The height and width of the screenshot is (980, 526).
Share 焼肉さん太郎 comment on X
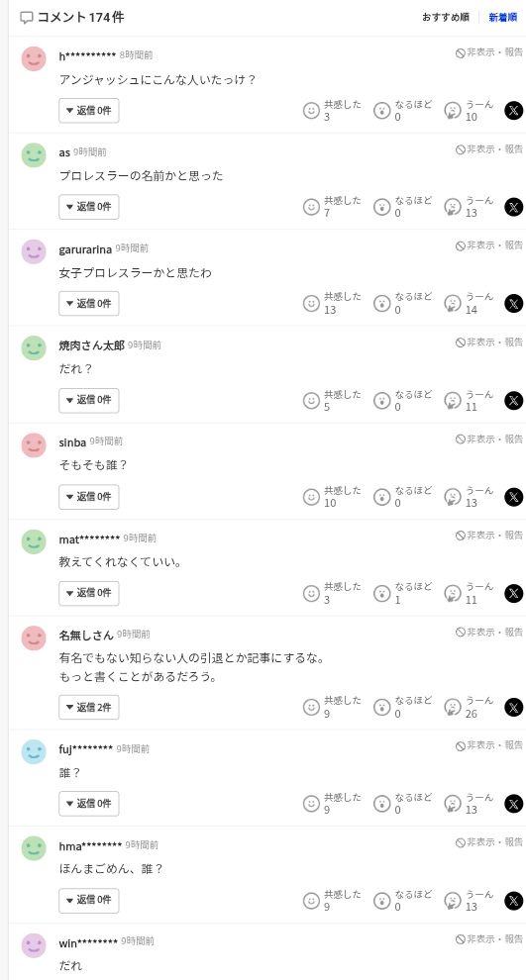(x=513, y=401)
